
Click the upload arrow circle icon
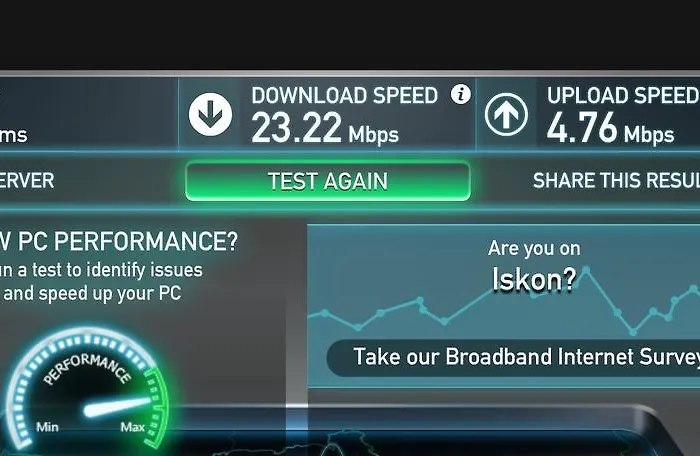506,114
